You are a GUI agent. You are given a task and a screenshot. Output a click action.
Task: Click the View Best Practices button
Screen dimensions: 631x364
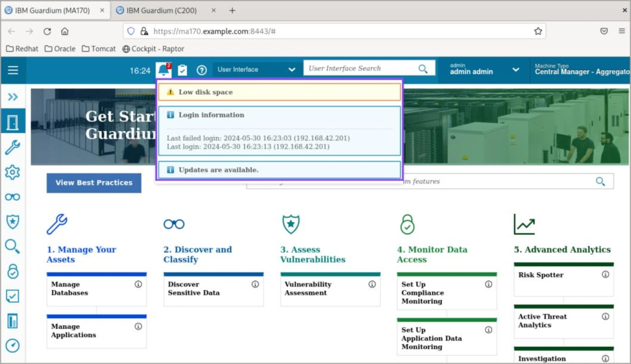(94, 183)
